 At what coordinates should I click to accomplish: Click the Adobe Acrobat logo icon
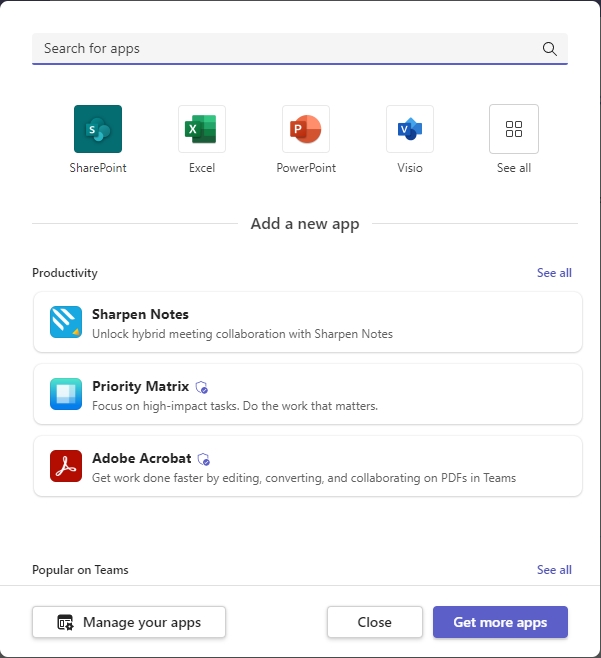tap(66, 467)
